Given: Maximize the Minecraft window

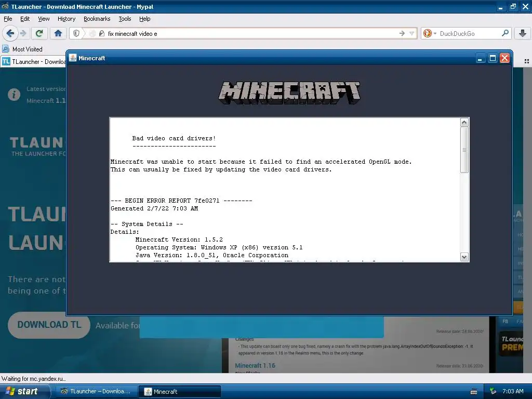Looking at the screenshot, I should click(493, 58).
